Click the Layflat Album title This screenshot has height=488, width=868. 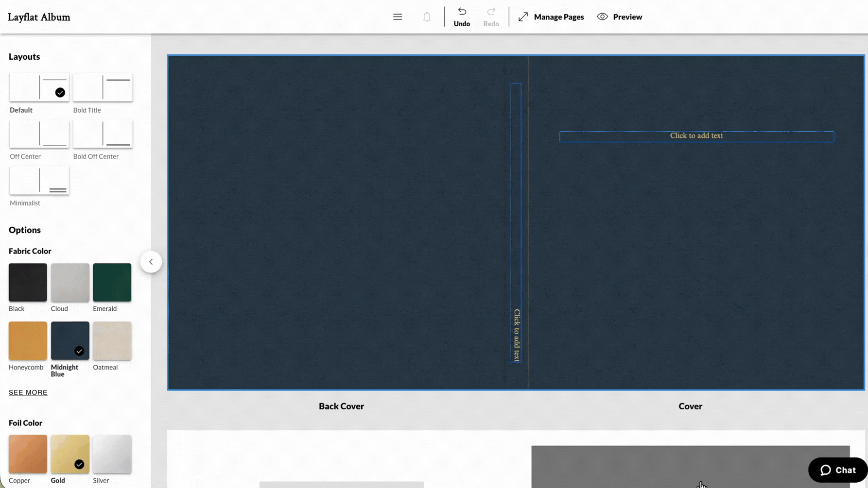(x=38, y=17)
